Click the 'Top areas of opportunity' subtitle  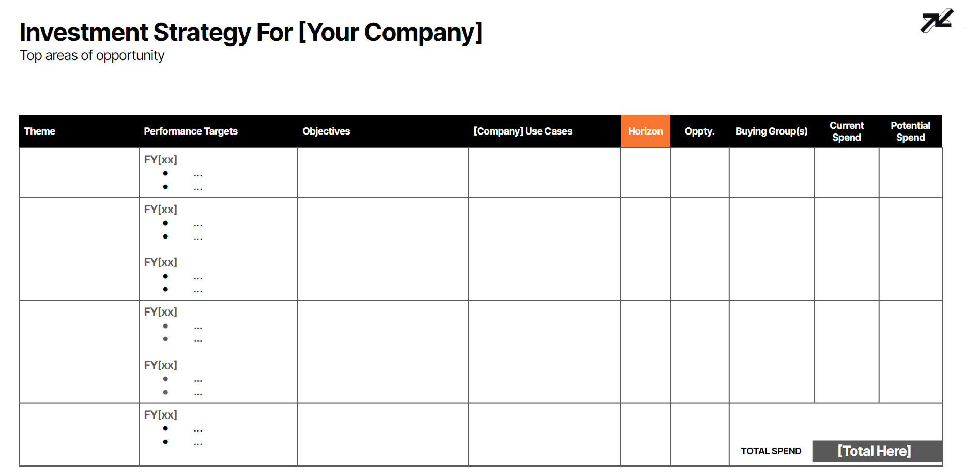click(92, 55)
